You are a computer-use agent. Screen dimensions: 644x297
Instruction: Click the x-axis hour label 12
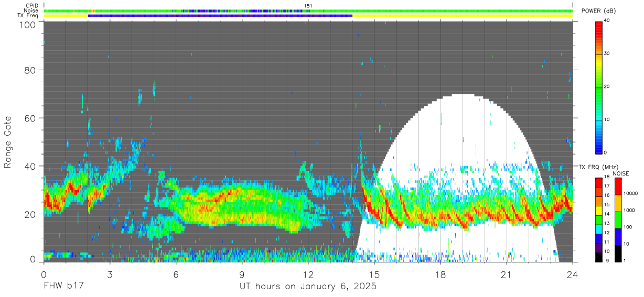coord(308,274)
